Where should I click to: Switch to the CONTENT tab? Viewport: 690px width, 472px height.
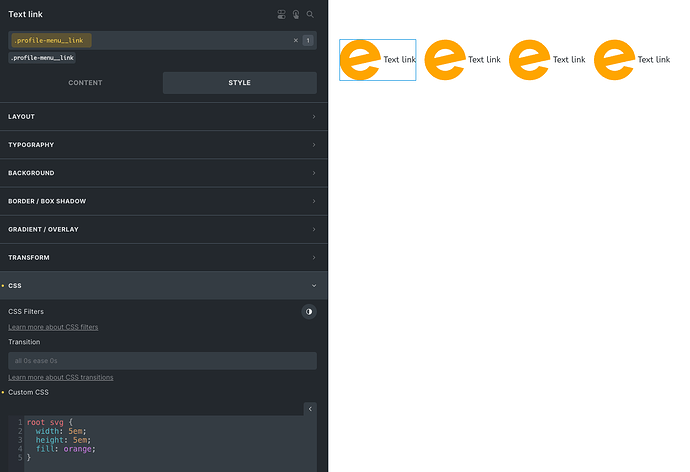tap(85, 83)
